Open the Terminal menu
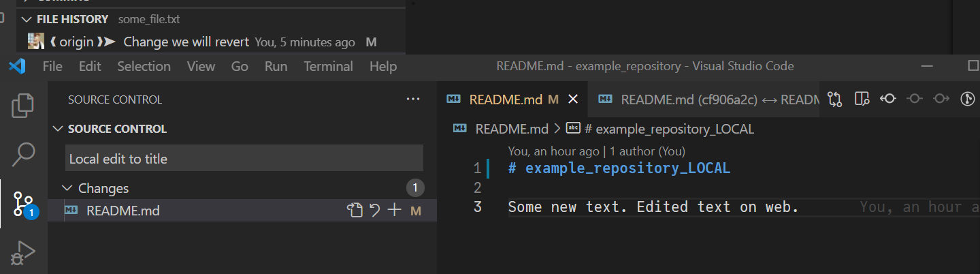The width and height of the screenshot is (980, 274). pos(328,66)
